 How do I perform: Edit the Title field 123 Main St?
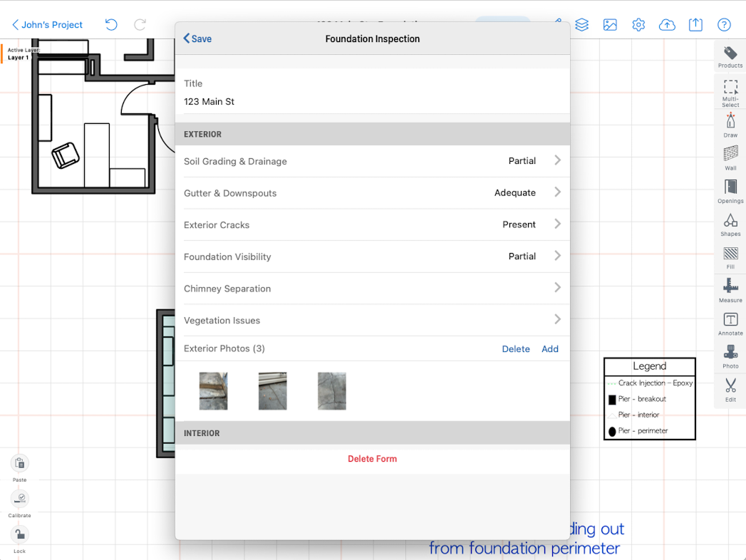(372, 102)
